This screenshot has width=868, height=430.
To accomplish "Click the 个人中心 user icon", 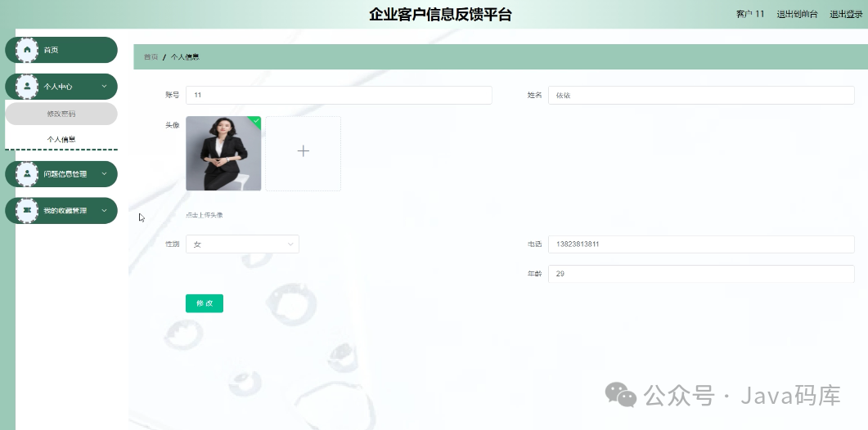I will pyautogui.click(x=27, y=87).
